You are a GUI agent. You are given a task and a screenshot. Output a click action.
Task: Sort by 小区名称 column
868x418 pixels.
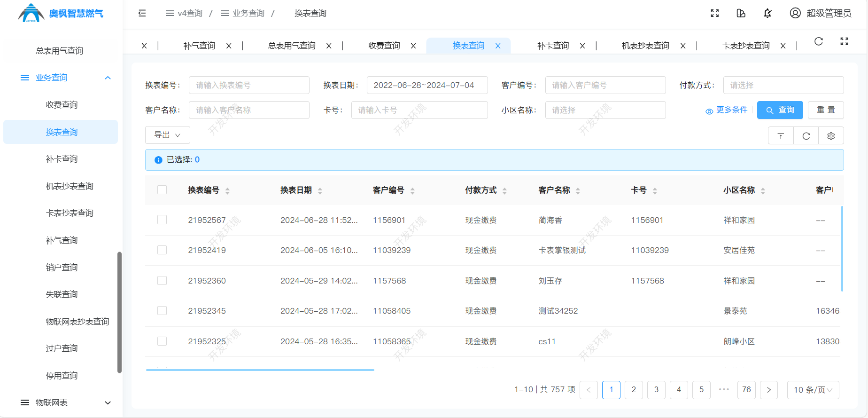point(763,190)
